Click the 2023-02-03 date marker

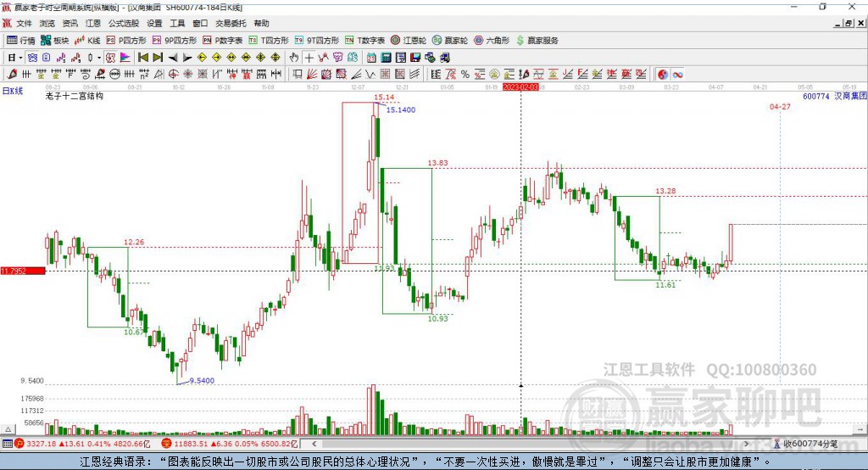pyautogui.click(x=520, y=87)
